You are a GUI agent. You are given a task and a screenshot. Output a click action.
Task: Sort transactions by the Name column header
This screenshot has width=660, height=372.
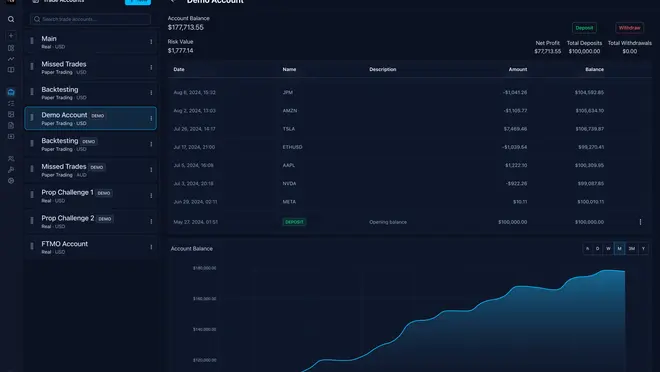click(289, 69)
